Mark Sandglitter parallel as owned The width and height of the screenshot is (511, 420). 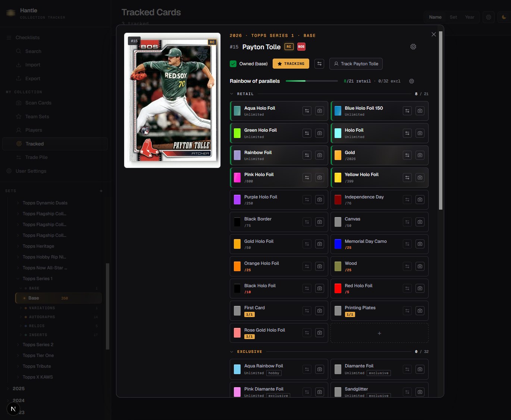[x=379, y=390]
